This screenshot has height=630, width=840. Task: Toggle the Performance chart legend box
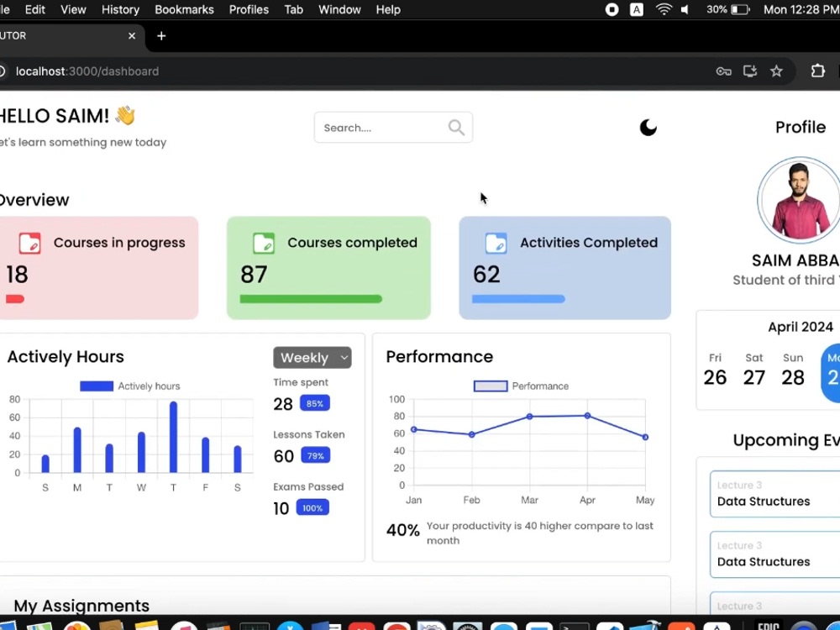click(491, 386)
